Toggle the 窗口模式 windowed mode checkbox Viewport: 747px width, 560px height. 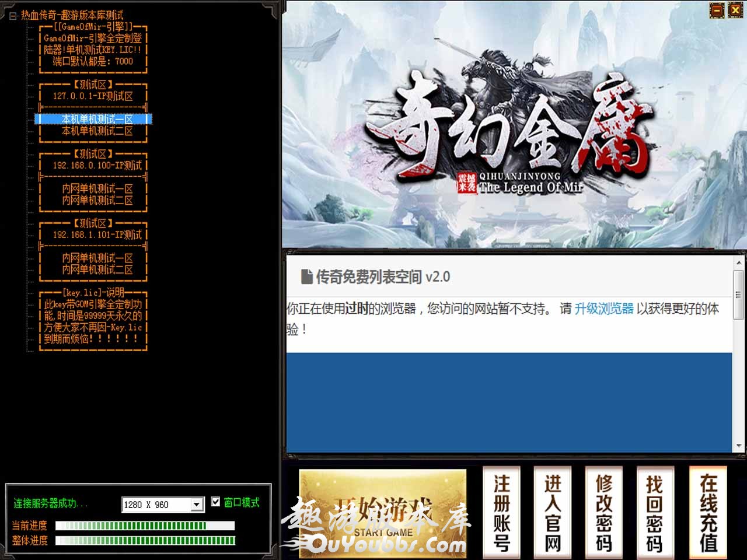click(216, 502)
